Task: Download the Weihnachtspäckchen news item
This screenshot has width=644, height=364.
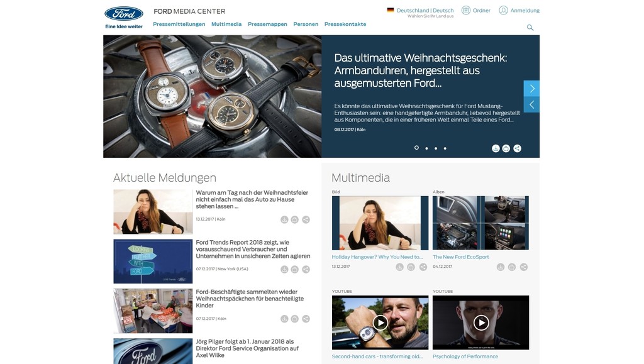Action: (x=284, y=319)
